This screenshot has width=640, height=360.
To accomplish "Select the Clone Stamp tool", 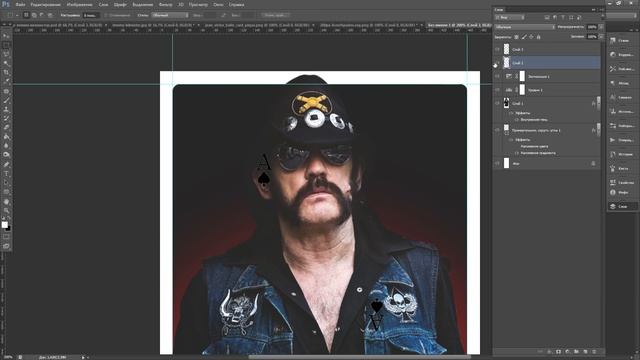I will coord(6,109).
